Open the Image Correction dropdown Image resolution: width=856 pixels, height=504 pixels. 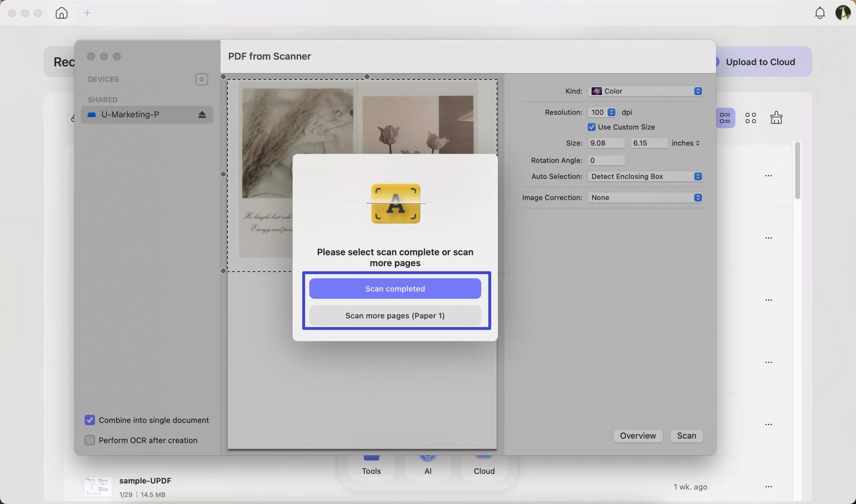pos(698,197)
